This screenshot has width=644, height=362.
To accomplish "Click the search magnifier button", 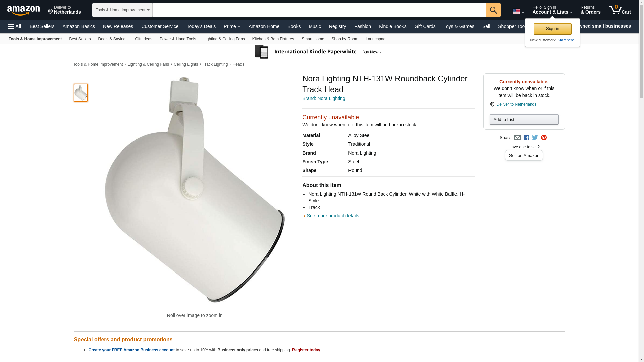I will 493,10.
